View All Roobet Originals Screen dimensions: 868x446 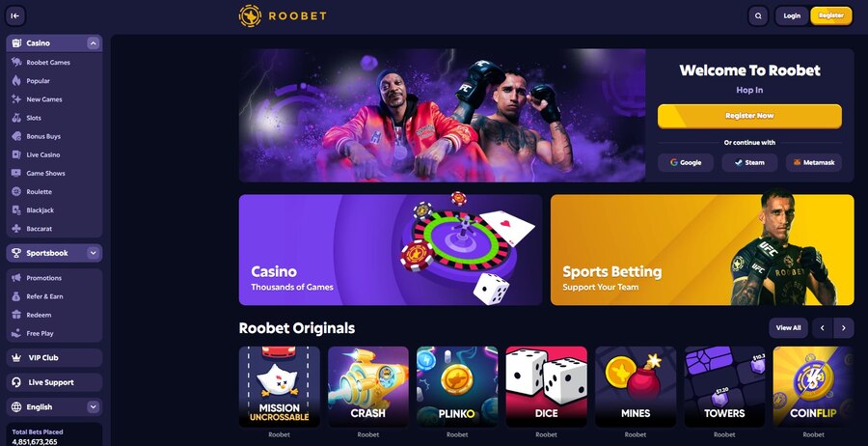point(788,328)
